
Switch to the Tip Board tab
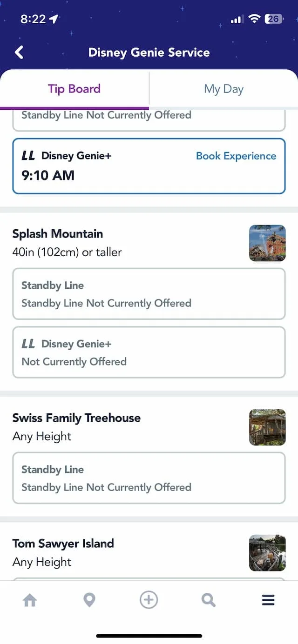click(74, 89)
